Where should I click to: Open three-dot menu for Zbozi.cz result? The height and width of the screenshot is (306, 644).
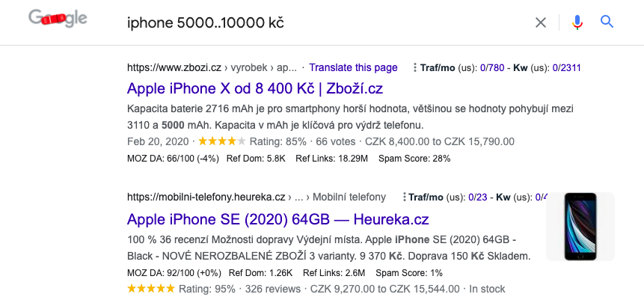click(415, 68)
